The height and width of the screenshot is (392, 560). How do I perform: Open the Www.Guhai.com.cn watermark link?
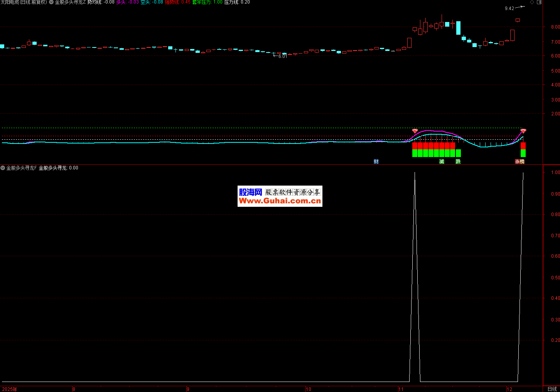280,201
